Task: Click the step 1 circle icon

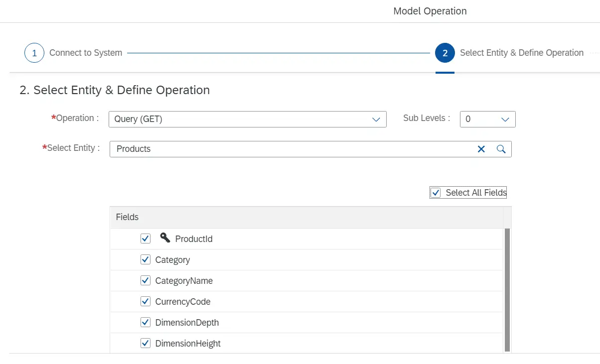Action: [x=34, y=53]
